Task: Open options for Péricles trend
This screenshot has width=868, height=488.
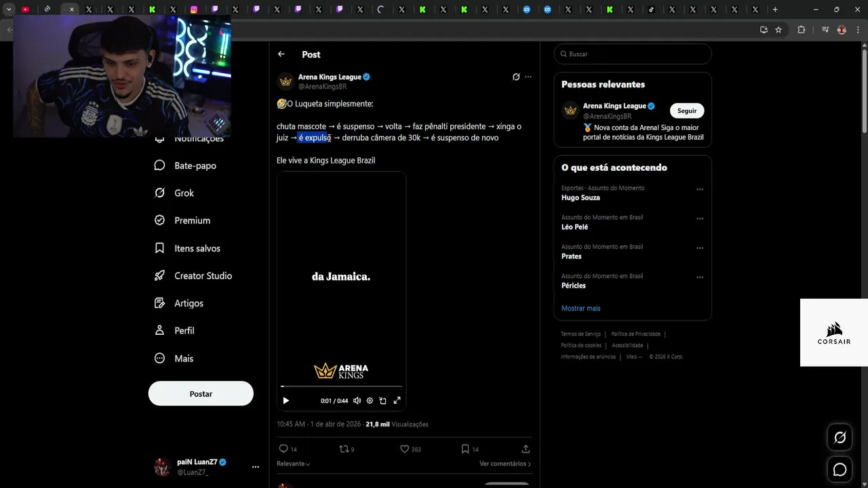Action: [700, 277]
